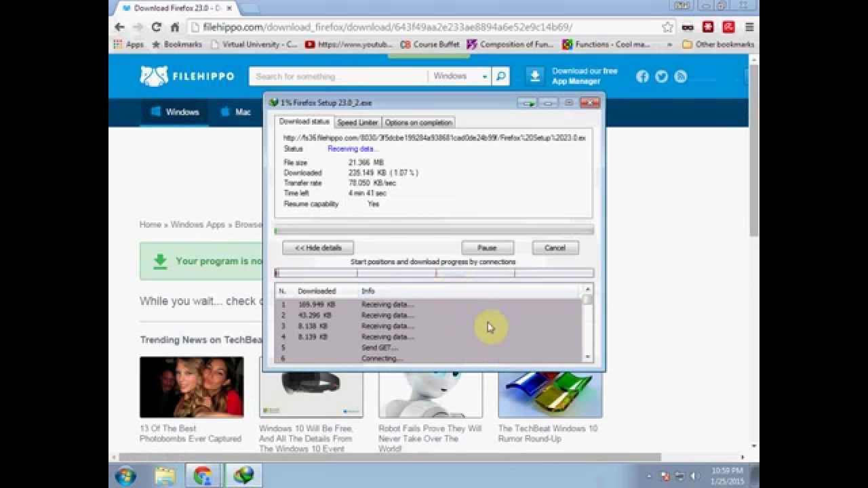Open the Windows Start button
The width and height of the screenshot is (868, 488).
125,476
